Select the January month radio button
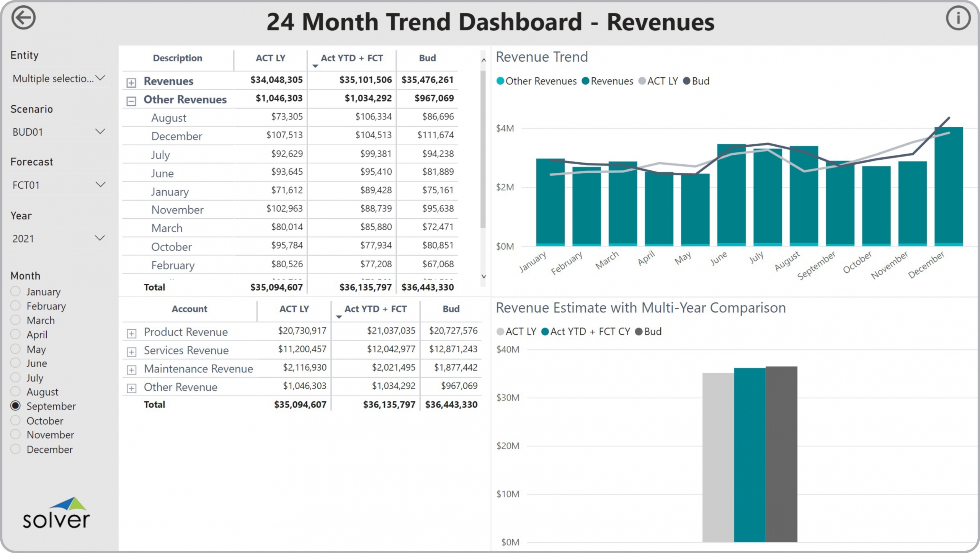 tap(16, 291)
